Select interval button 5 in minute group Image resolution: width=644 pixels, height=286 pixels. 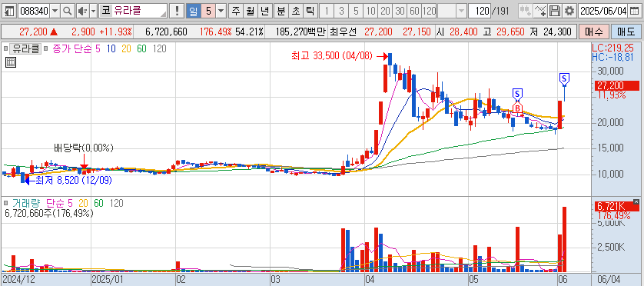coord(356,11)
